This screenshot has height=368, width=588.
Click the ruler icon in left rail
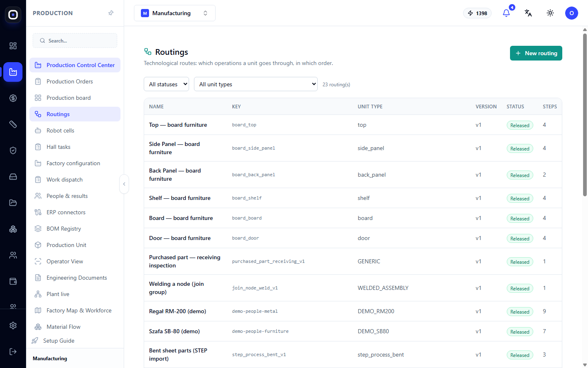pyautogui.click(x=13, y=124)
